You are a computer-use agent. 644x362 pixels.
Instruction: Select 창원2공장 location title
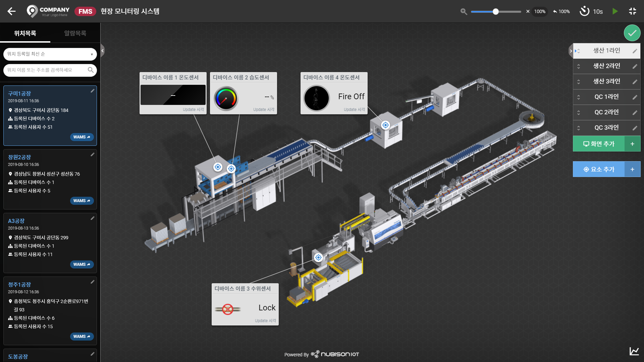pyautogui.click(x=19, y=157)
